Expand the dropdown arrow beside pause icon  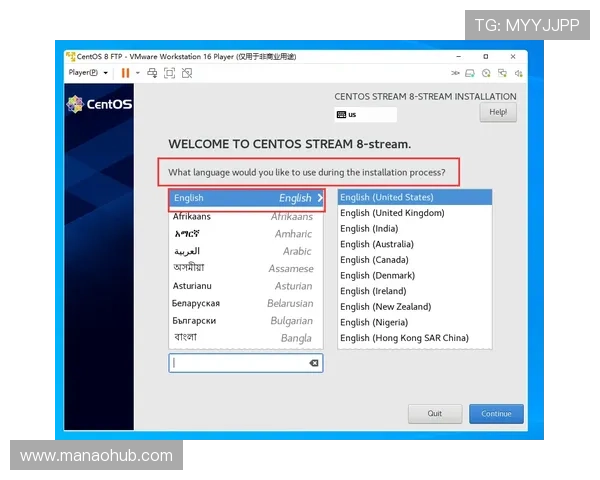(137, 73)
